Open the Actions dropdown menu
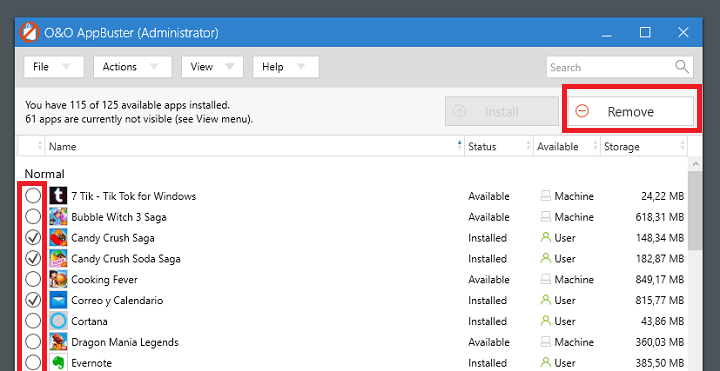Image resolution: width=720 pixels, height=371 pixels. [x=132, y=67]
